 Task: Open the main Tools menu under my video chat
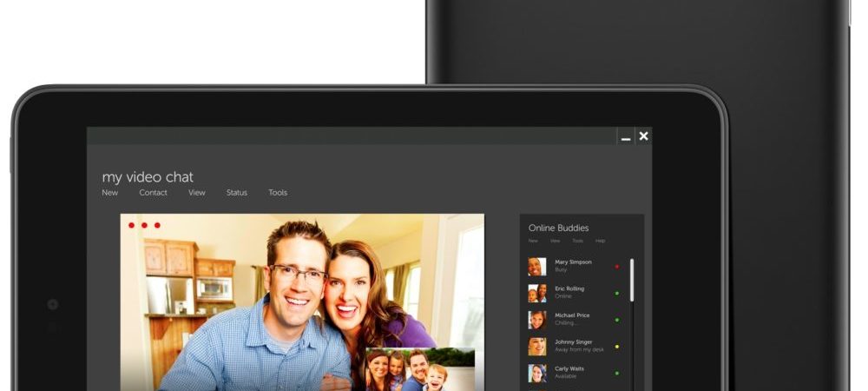(278, 193)
